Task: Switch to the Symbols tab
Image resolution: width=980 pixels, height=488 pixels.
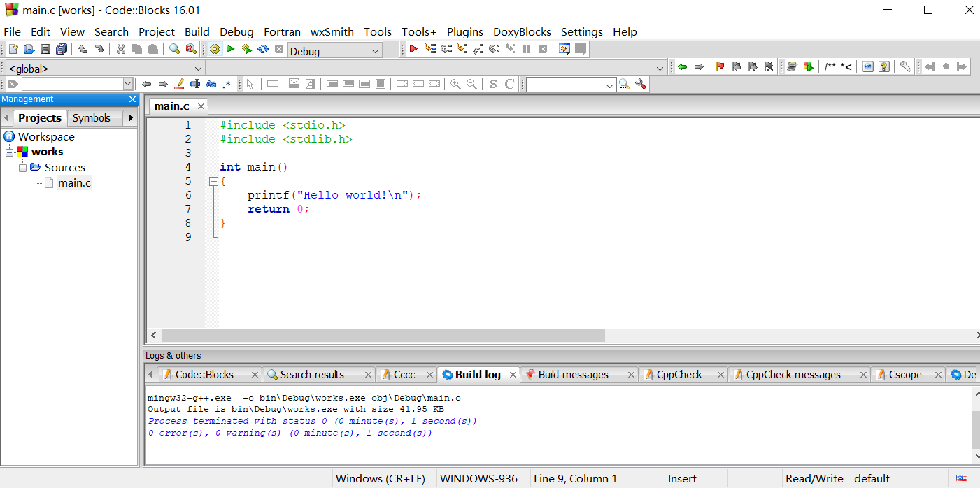Action: click(x=92, y=118)
